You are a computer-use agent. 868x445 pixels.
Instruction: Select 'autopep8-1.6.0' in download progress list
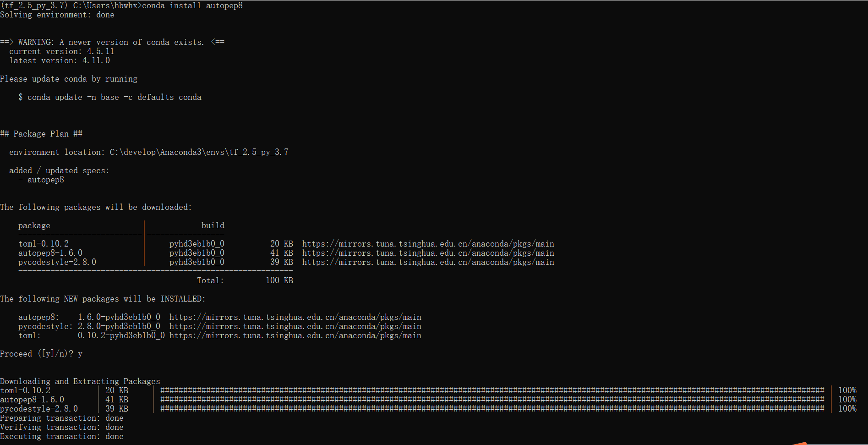pyautogui.click(x=32, y=400)
